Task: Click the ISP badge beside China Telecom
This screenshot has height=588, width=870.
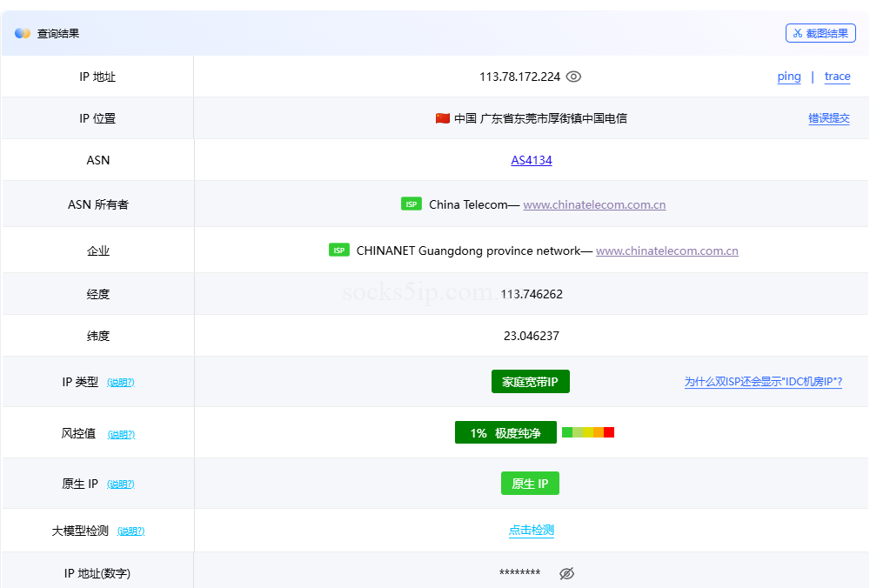Action: pyautogui.click(x=410, y=204)
